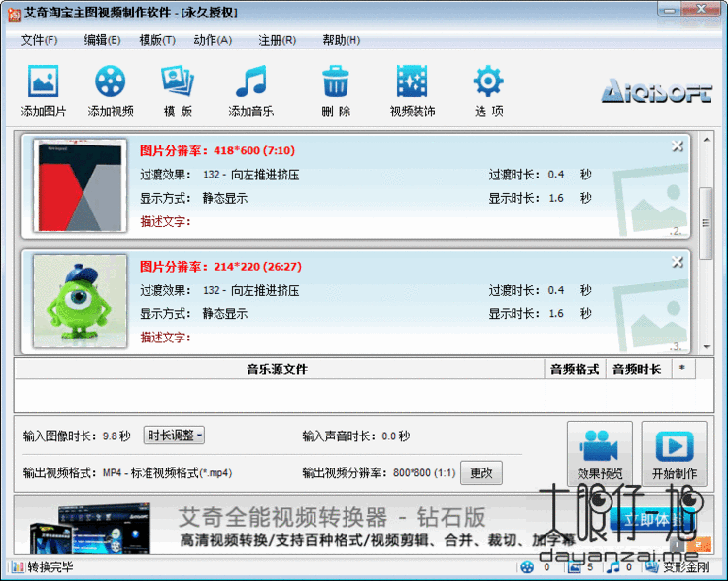Viewport: 728px width, 581px height.
Task: Expand the 时长调整 dropdown button
Action: pyautogui.click(x=174, y=436)
